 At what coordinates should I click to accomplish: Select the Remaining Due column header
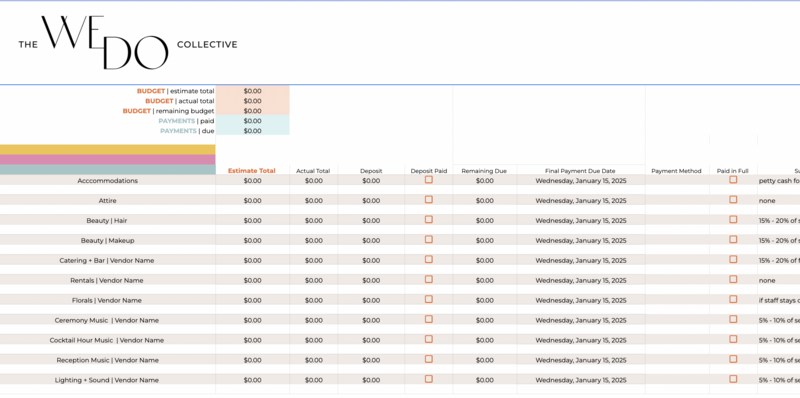[484, 171]
